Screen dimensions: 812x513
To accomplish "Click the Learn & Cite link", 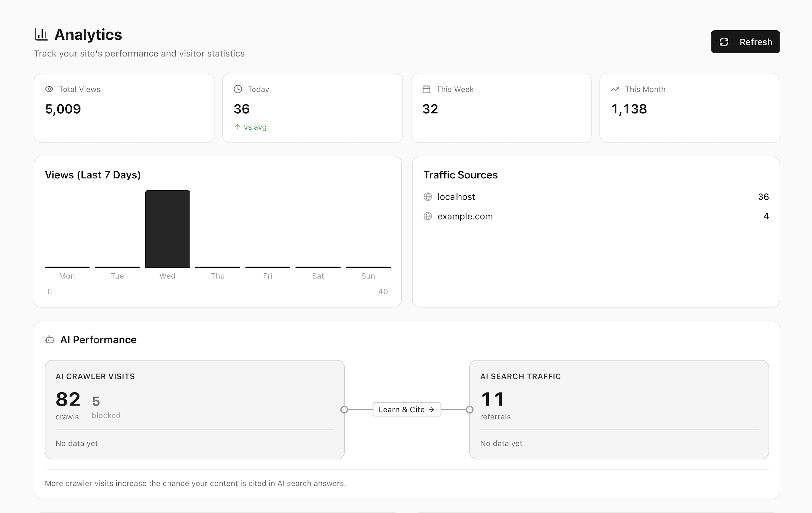I will [x=407, y=409].
